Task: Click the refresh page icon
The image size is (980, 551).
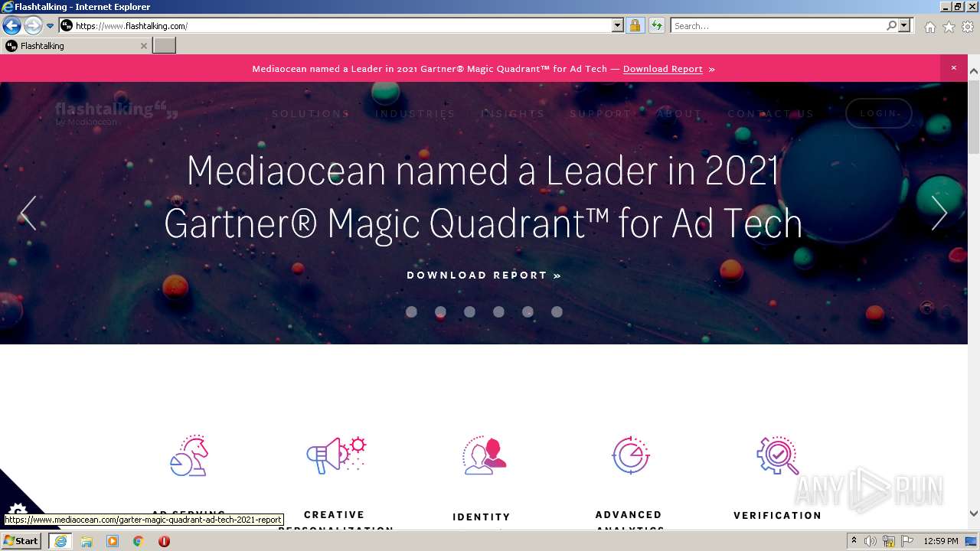Action: coord(656,26)
